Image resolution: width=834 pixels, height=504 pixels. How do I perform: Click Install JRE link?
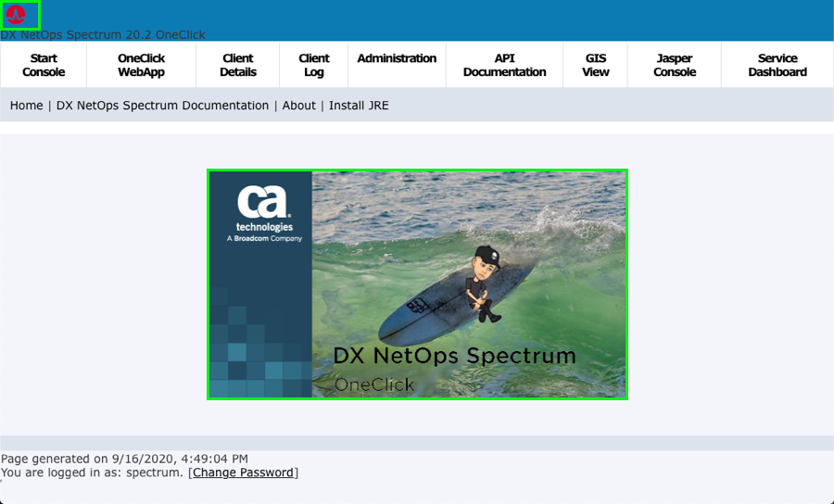pos(359,106)
